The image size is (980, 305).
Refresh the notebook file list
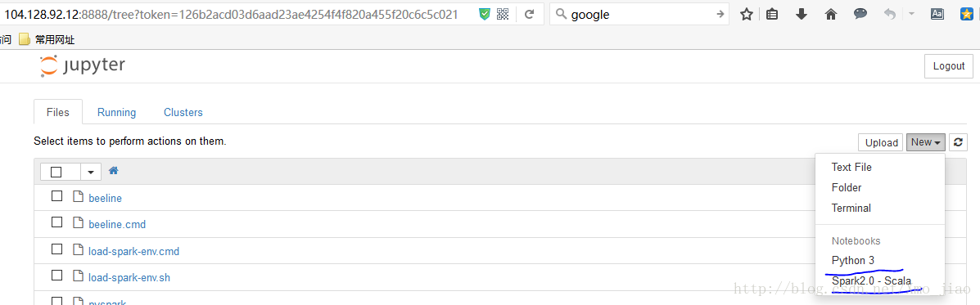click(x=957, y=142)
